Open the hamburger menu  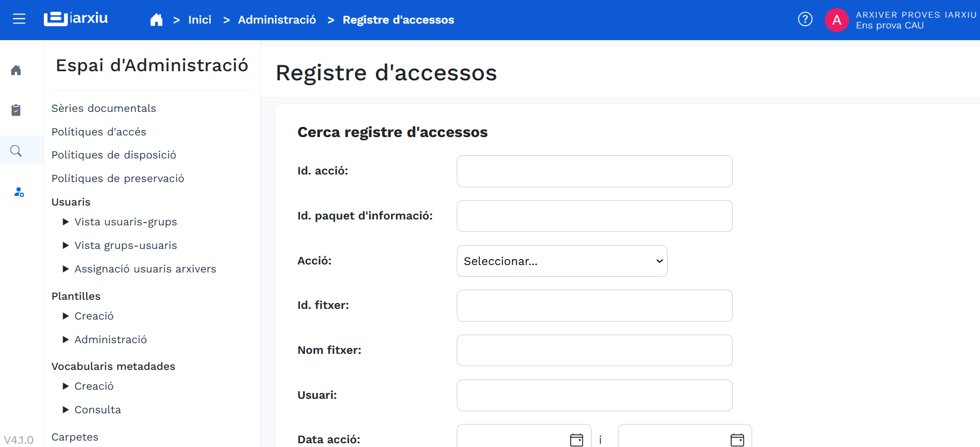(x=19, y=19)
